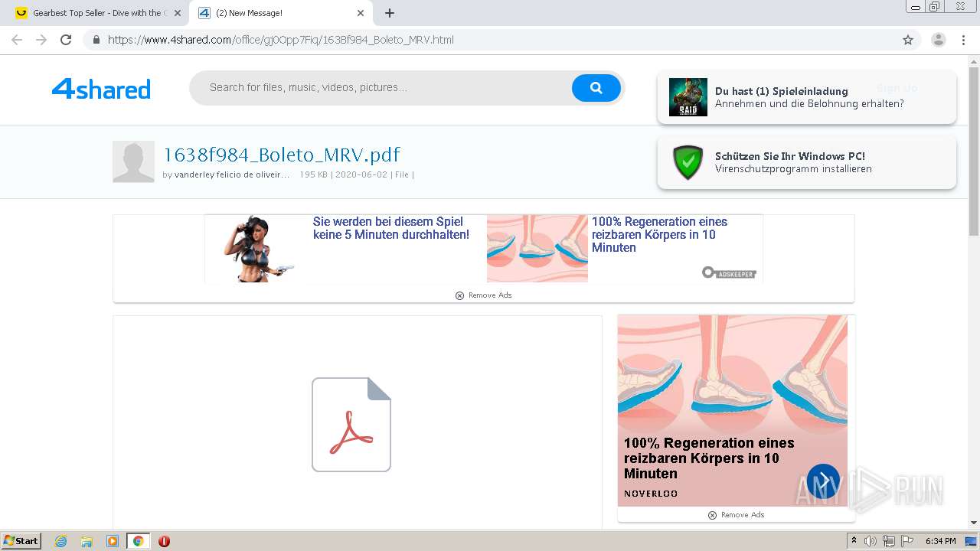Go back to the previous page

(17, 40)
